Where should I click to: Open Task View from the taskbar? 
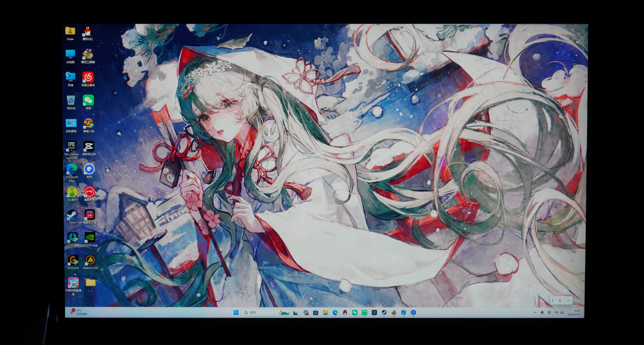[x=295, y=313]
